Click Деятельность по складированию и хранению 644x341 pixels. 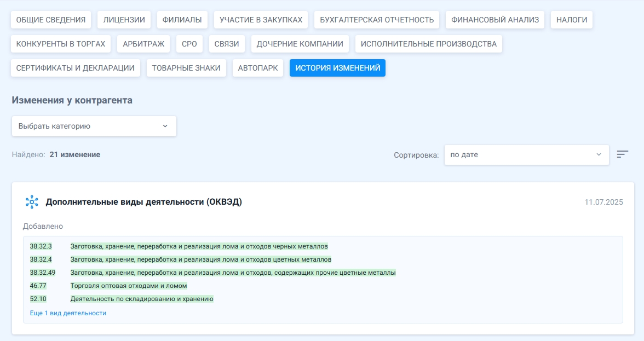(142, 299)
